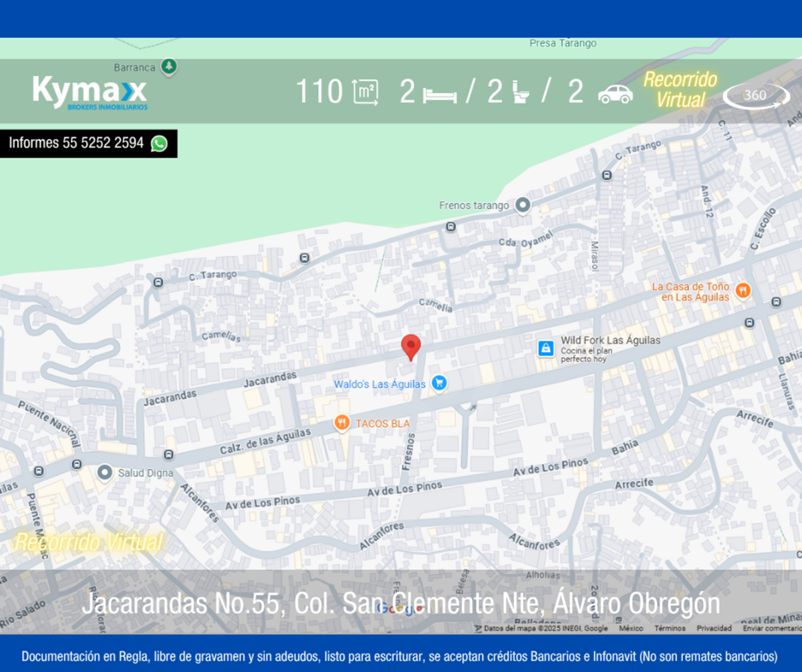Click the Barranca park tree icon
802x672 pixels.
tap(170, 66)
